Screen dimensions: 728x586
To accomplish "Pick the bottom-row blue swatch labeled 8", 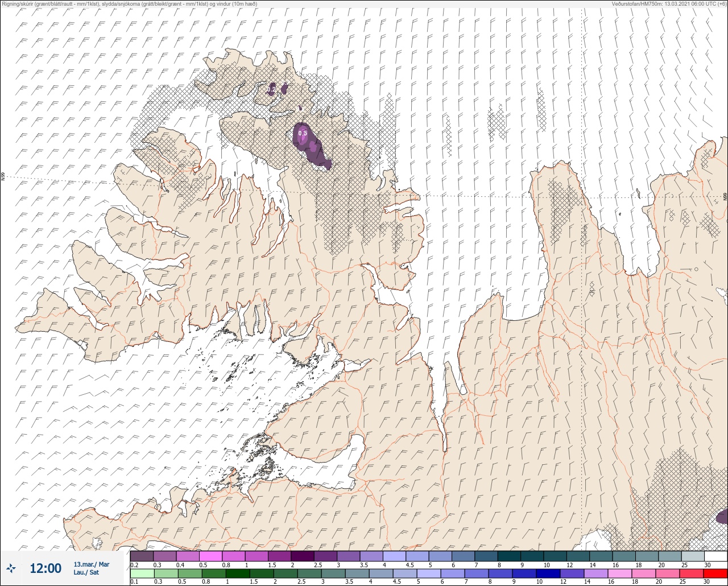I will [500, 572].
